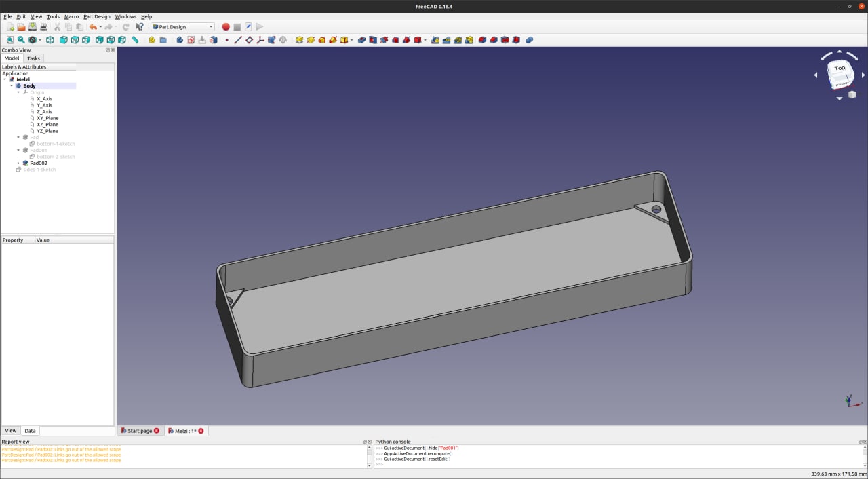Set rear view
Screen dimensions: 868x479
coord(99,40)
